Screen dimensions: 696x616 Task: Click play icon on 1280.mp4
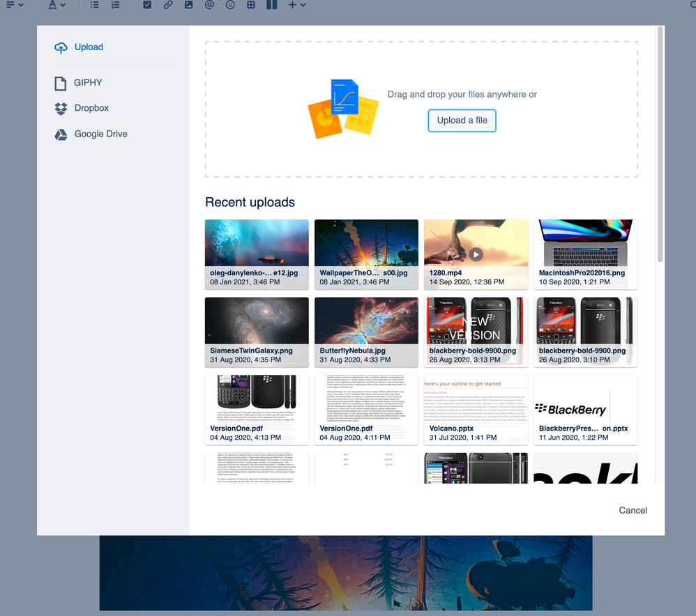476,254
